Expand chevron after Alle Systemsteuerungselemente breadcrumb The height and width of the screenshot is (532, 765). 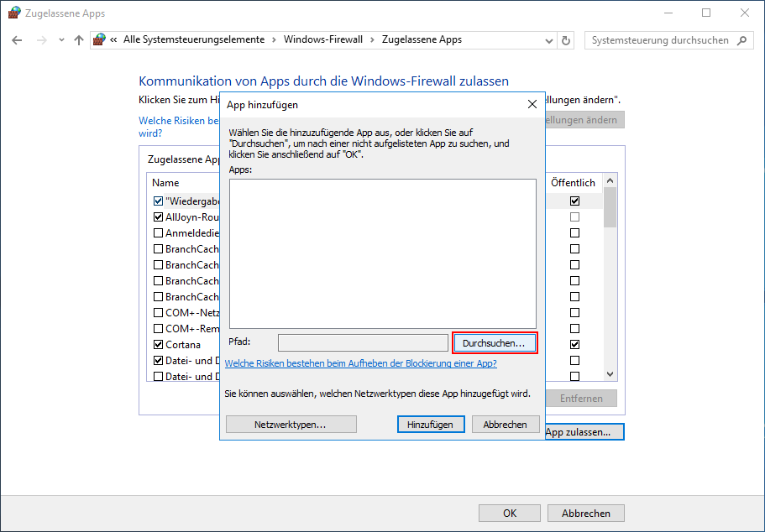275,40
